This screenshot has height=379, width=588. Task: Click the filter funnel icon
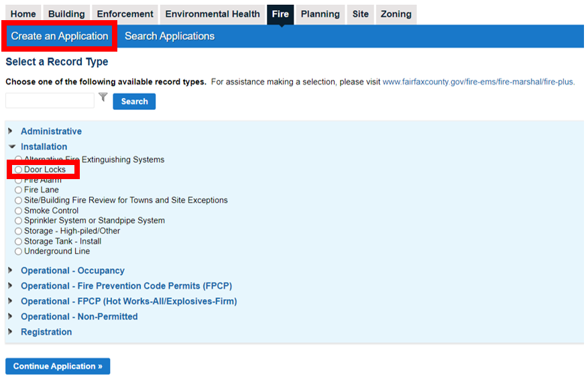(103, 98)
